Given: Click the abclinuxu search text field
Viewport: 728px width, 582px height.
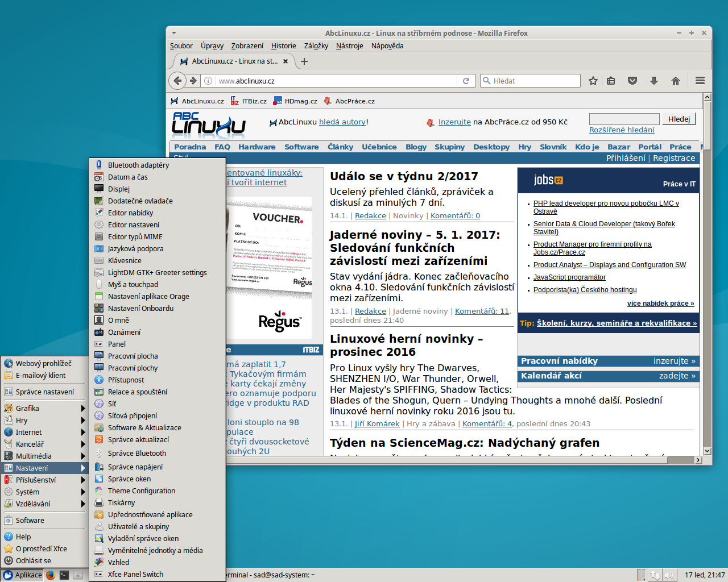Looking at the screenshot, I should [x=624, y=119].
